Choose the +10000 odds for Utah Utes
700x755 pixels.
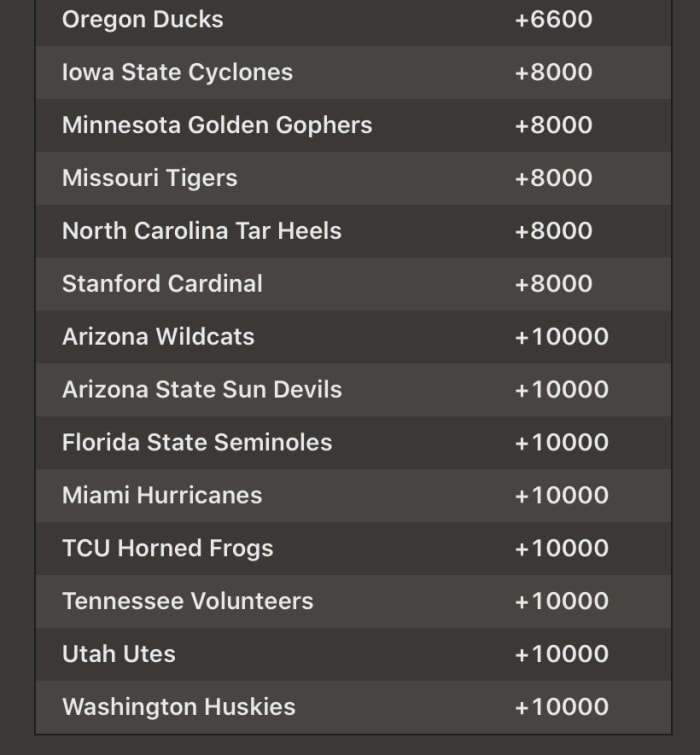561,655
